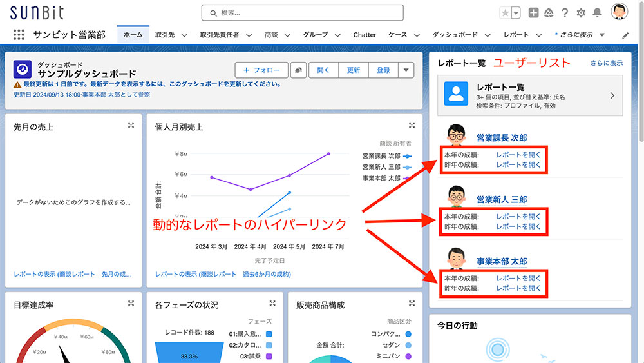Viewport: 644px width, 363px height.
Task: Expand the ダッシュボード tab dropdown chevron
Action: [x=488, y=35]
